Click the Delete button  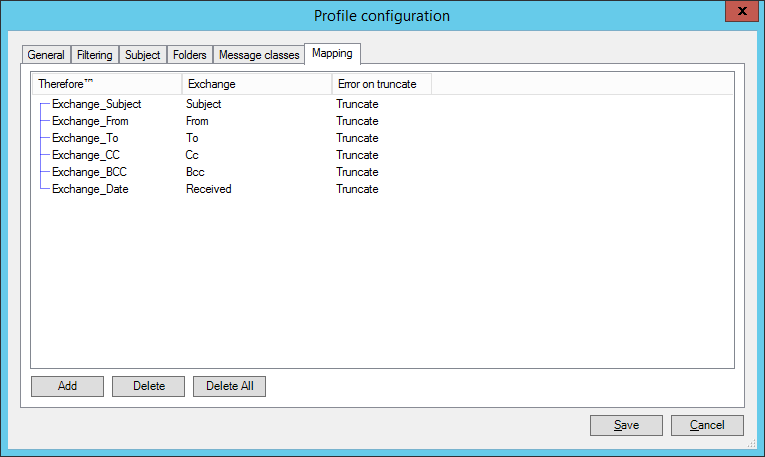coord(148,386)
